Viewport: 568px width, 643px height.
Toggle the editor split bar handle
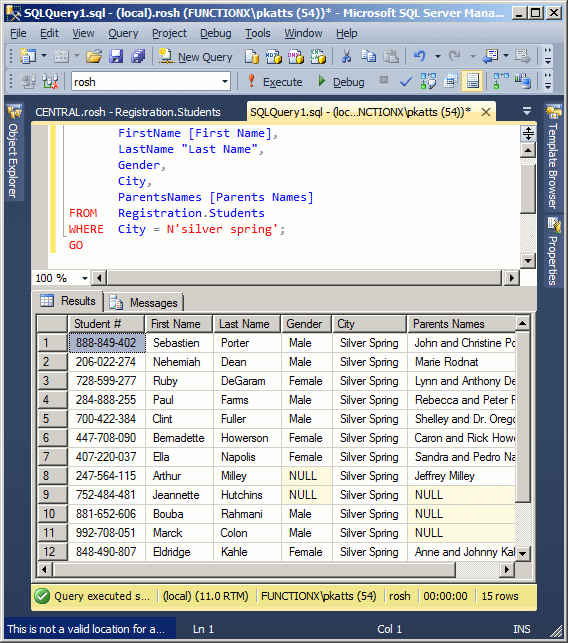[528, 133]
